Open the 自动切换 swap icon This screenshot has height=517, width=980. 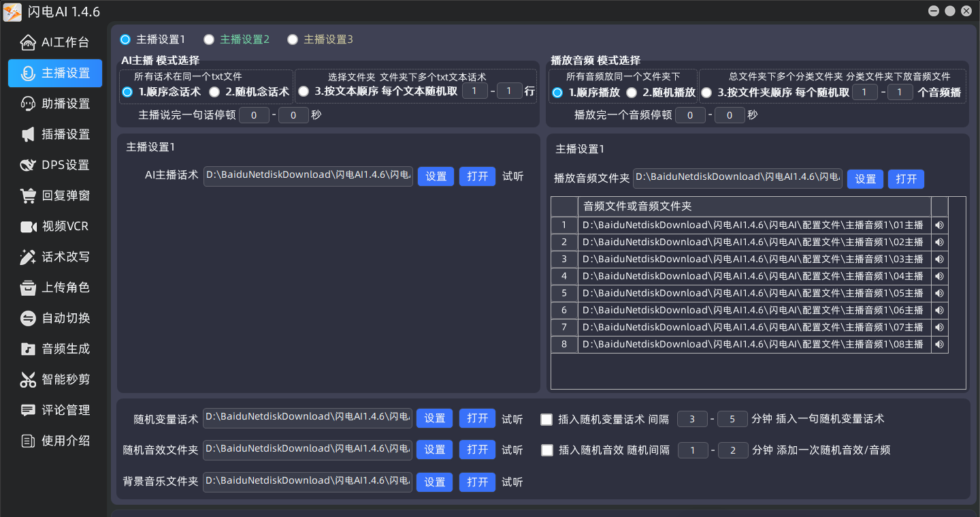28,318
